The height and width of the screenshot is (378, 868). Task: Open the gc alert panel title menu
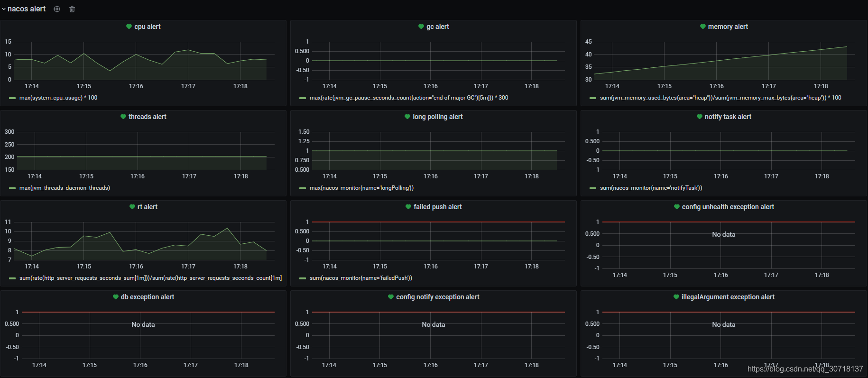tap(438, 27)
